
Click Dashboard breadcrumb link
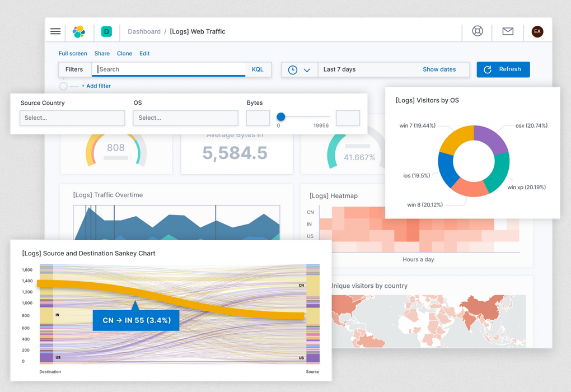144,32
